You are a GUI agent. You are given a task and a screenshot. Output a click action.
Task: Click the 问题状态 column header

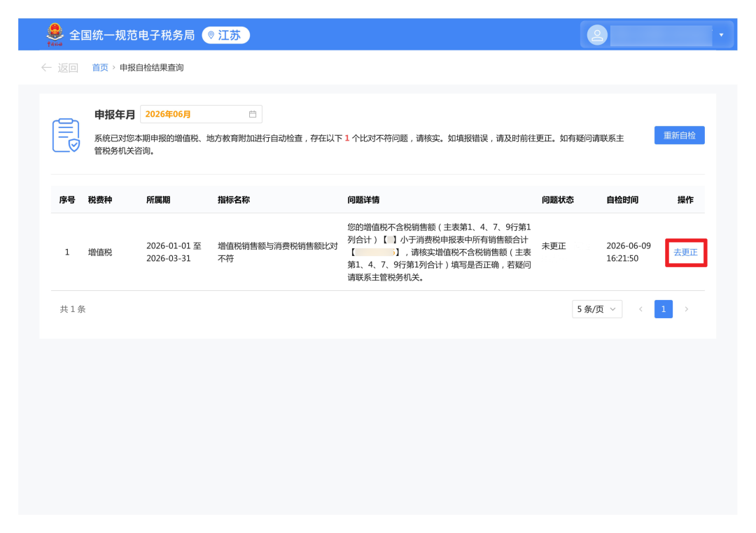pos(558,200)
